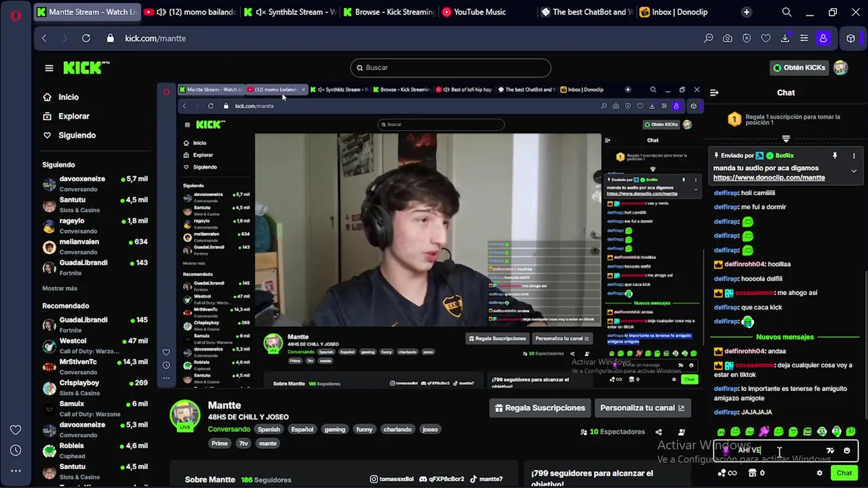Insert purple clapping hands emote
This screenshot has width=868, height=488.
pos(764,431)
